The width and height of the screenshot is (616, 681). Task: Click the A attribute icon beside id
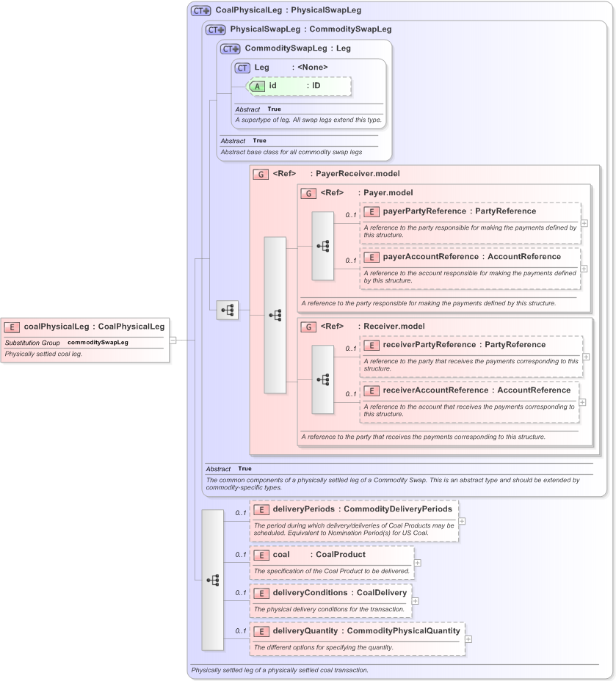[257, 86]
